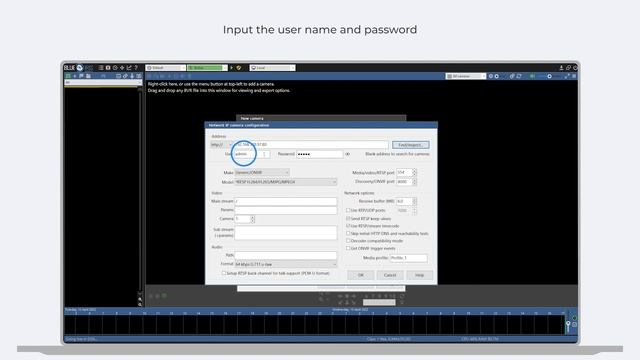Screen dimensions: 640x360
Task: Click the Params input field
Action: click(286, 210)
